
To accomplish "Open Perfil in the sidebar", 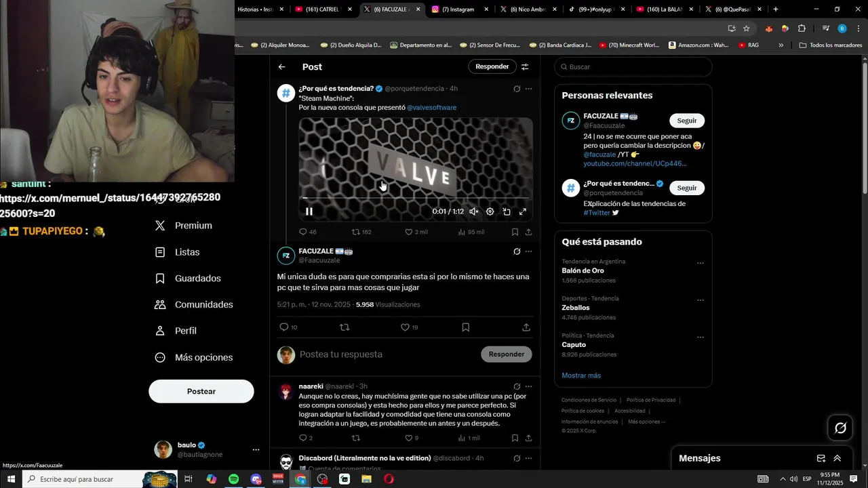I will (x=176, y=331).
